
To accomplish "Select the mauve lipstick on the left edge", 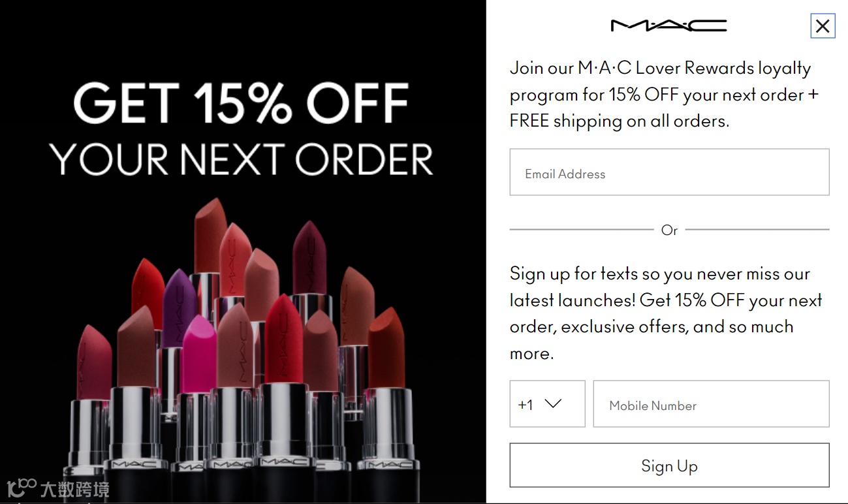I will [x=94, y=362].
